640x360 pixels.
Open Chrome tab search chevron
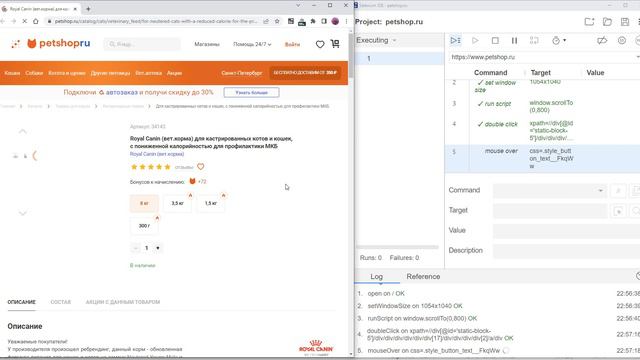click(298, 5)
